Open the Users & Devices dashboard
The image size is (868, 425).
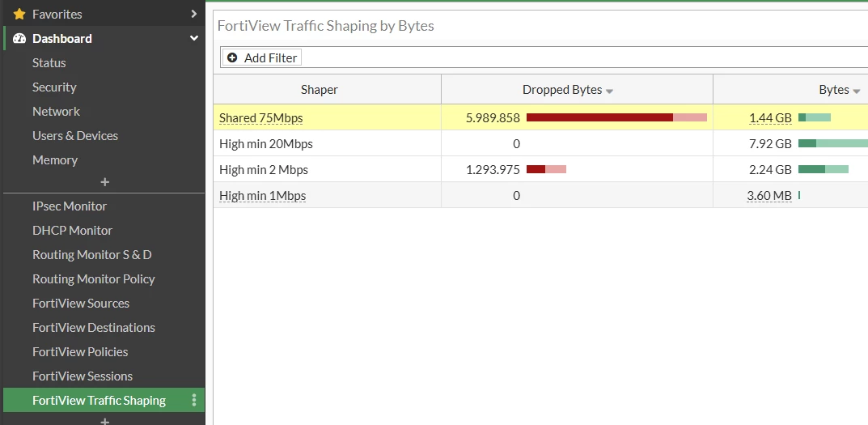[75, 136]
